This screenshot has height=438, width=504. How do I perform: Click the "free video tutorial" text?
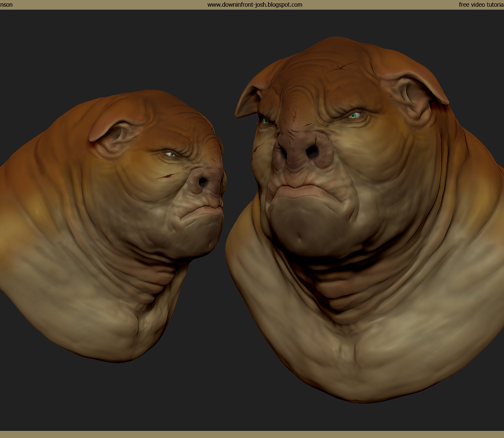481,5
